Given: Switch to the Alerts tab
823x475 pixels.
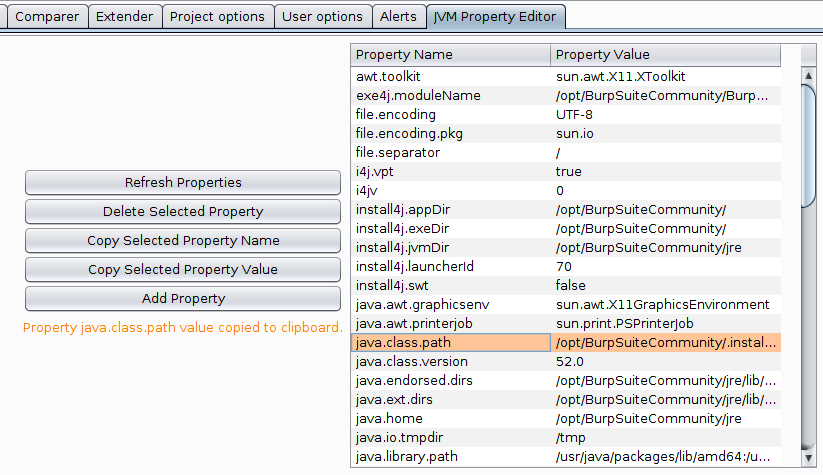Looking at the screenshot, I should coord(398,16).
